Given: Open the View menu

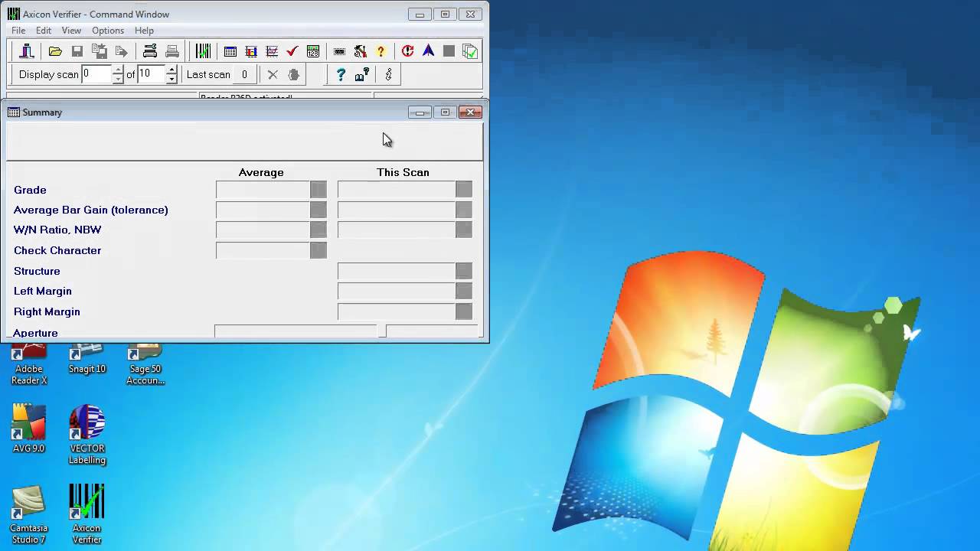Looking at the screenshot, I should pyautogui.click(x=71, y=31).
